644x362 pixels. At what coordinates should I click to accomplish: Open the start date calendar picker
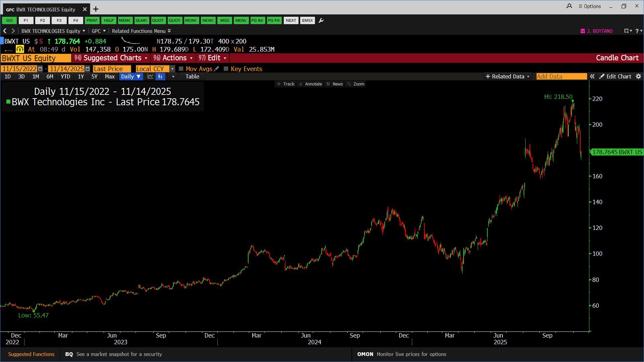click(40, 69)
